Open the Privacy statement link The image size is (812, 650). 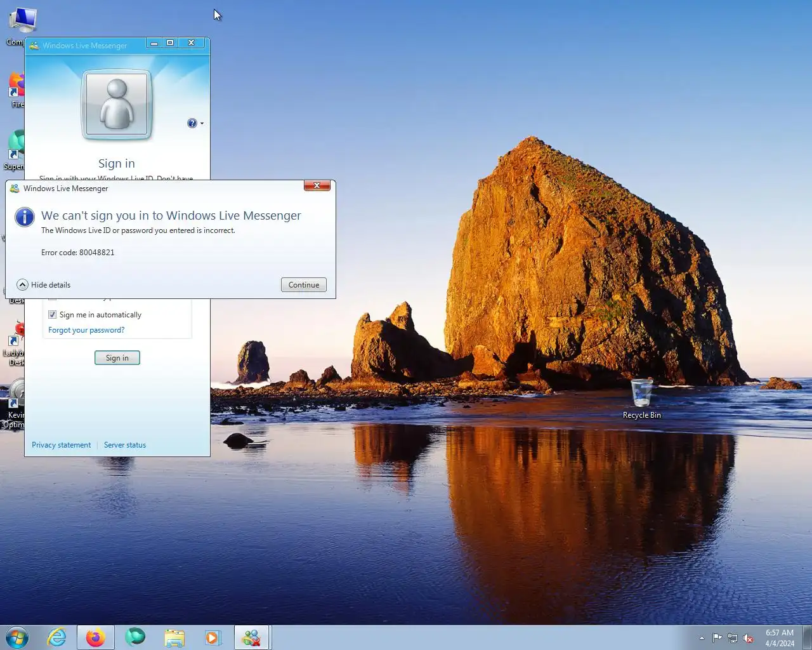pos(62,445)
